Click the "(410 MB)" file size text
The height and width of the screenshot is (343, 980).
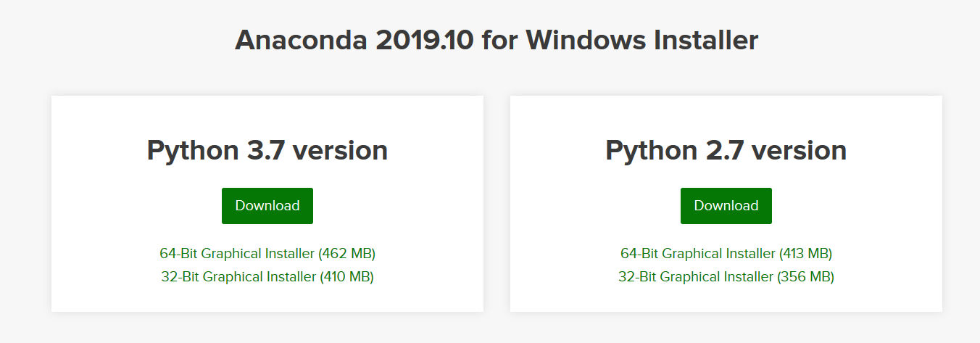pyautogui.click(x=346, y=276)
